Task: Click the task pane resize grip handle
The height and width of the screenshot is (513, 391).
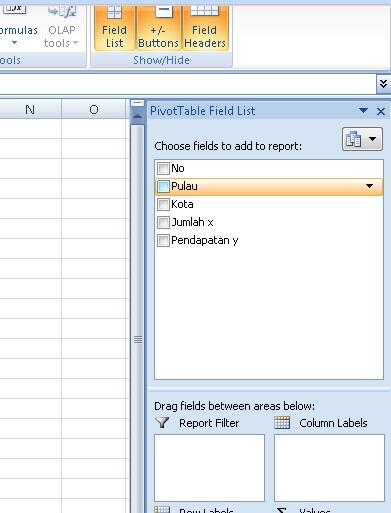Action: [x=138, y=339]
